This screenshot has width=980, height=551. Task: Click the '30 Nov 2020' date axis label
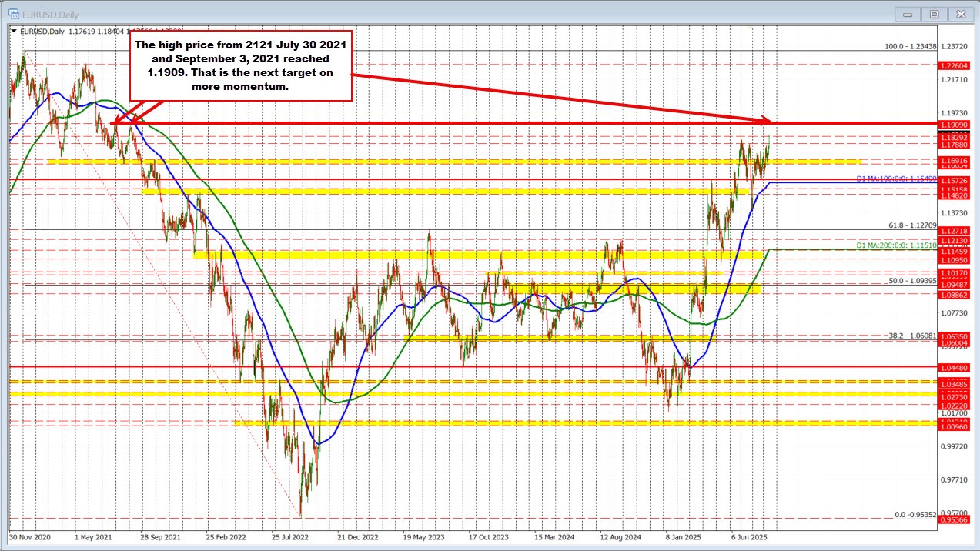coord(30,537)
